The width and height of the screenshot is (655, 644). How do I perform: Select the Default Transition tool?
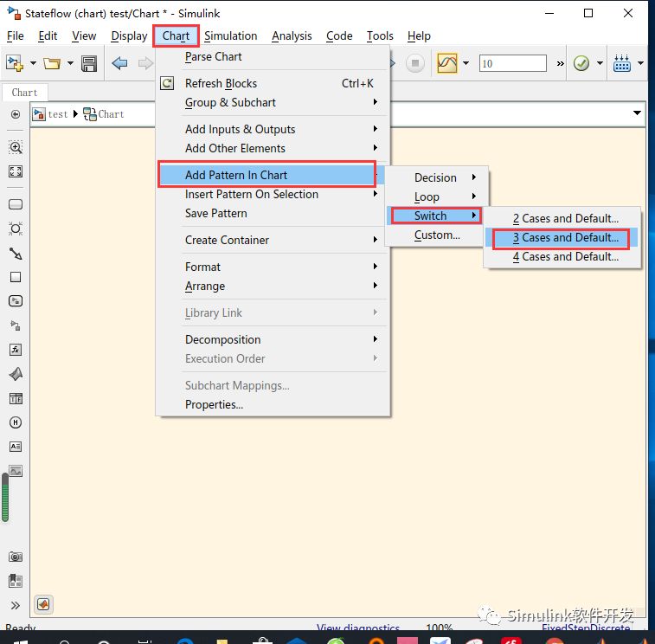tap(16, 254)
